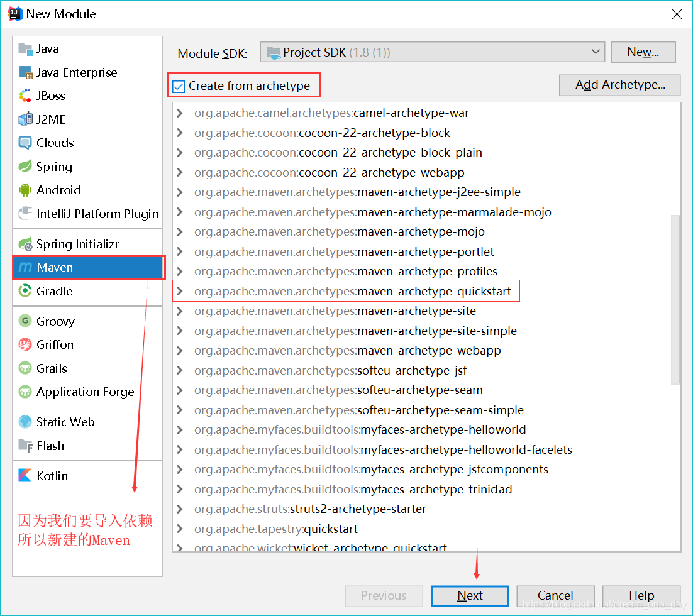The height and width of the screenshot is (616, 693).
Task: Click the J2ME phone icon
Action: pos(25,119)
